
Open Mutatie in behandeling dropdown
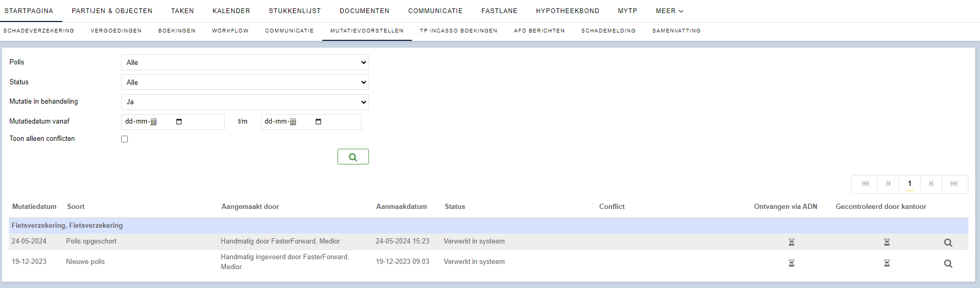pyautogui.click(x=245, y=102)
